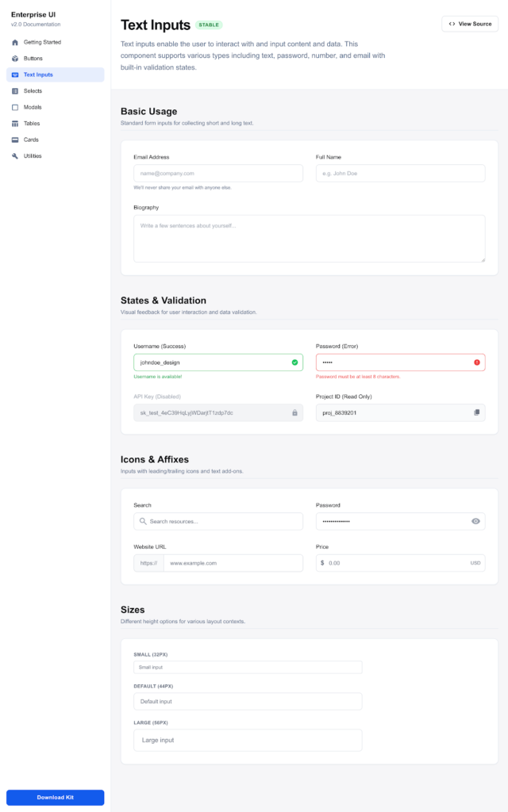Copy Project ID with the copy icon
The image size is (508, 812).
click(x=476, y=412)
